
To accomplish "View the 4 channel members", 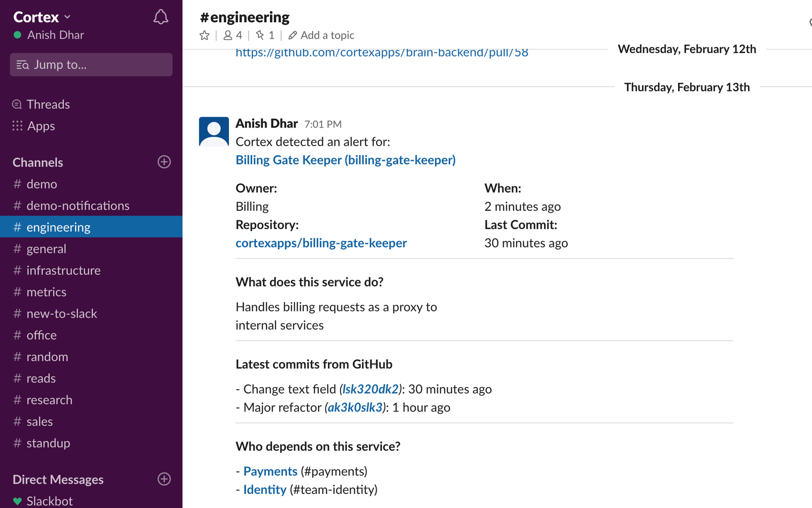I will (x=233, y=35).
